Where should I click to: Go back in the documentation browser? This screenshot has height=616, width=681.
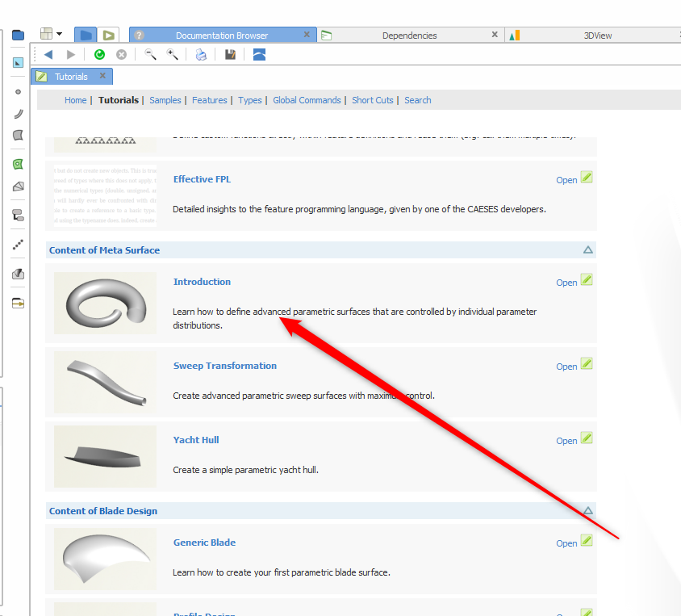tap(48, 55)
